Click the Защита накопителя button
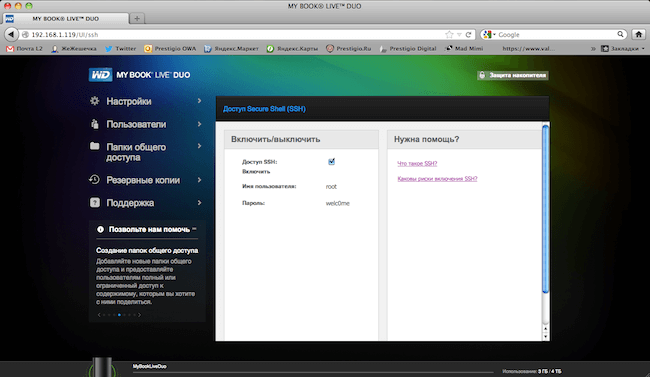Screen dimensions: 650x377 [x=513, y=75]
